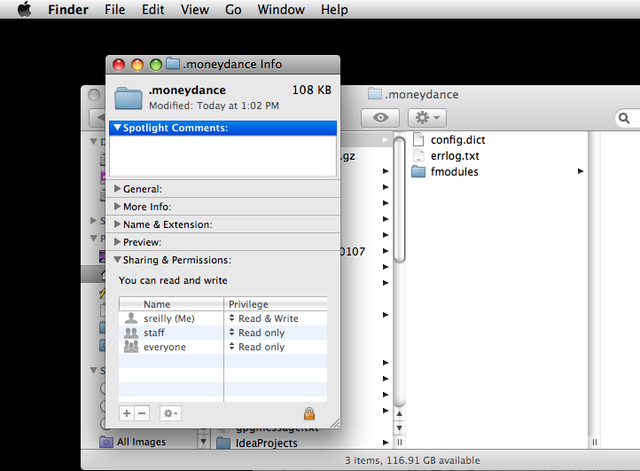This screenshot has width=640, height=471.
Task: Click the column scrollbar down arrow
Action: 399,428
